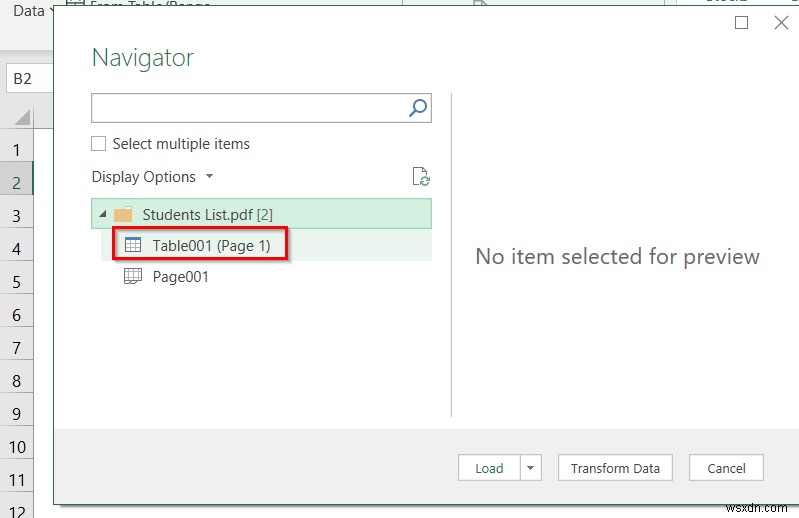Open the Data ribbon tab in Excel
799x518 pixels.
(x=29, y=11)
